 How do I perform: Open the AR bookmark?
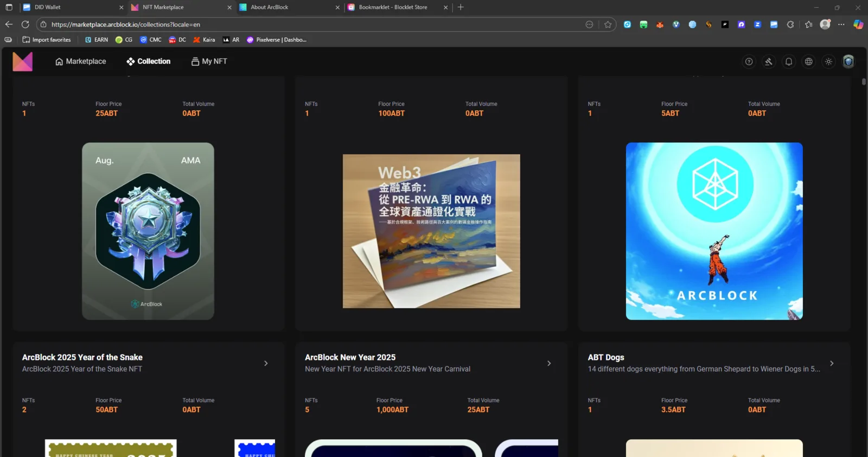(x=231, y=40)
